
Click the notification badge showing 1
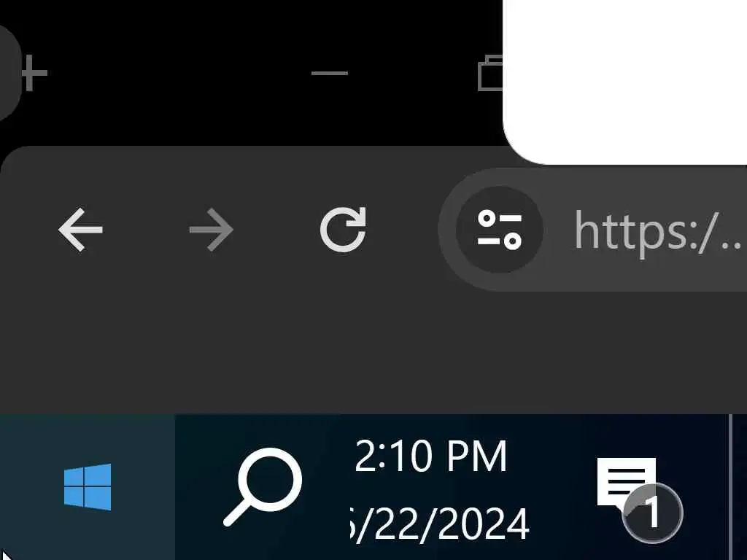(652, 513)
